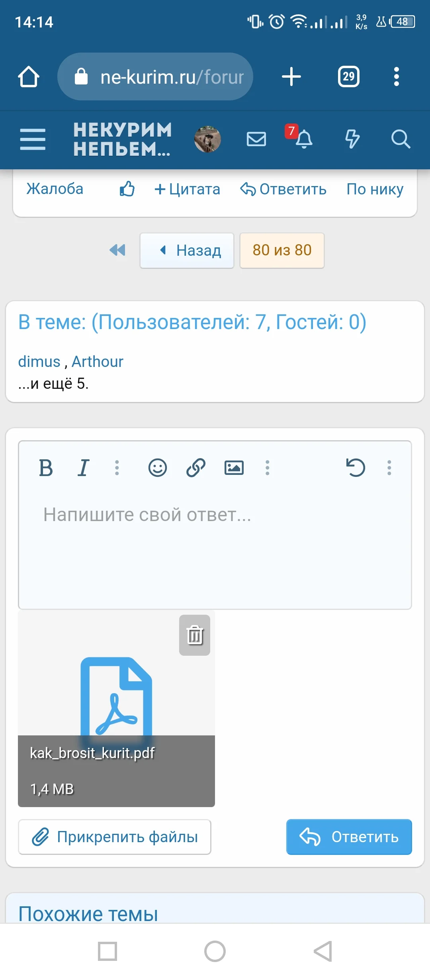Open notifications bell with 7 alerts
The width and height of the screenshot is (430, 980).
(303, 139)
